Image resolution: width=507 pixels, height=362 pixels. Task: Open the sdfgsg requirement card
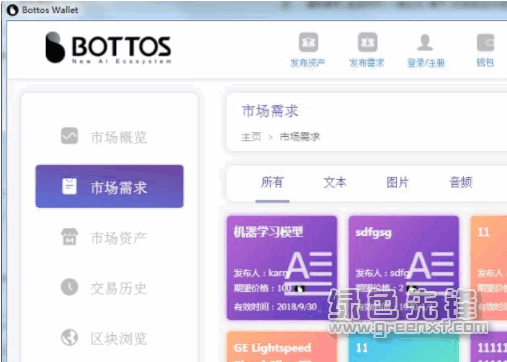click(404, 268)
